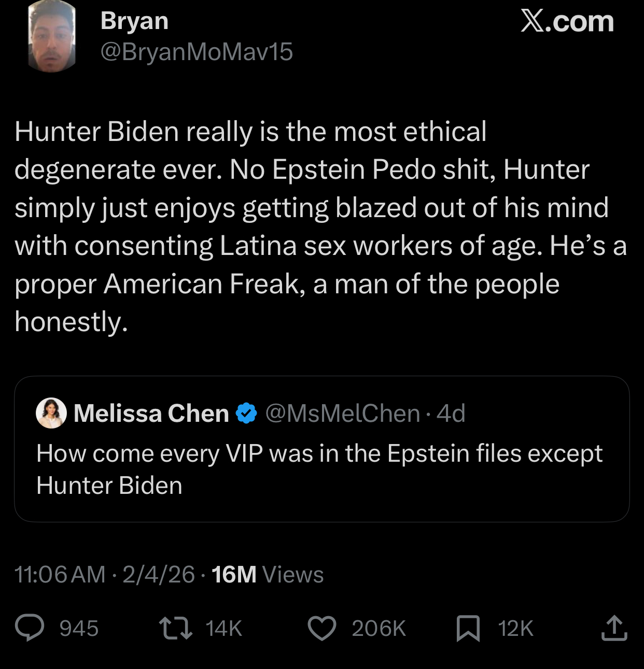
Task: Toggle the bookmark state of the tweet
Action: (467, 629)
